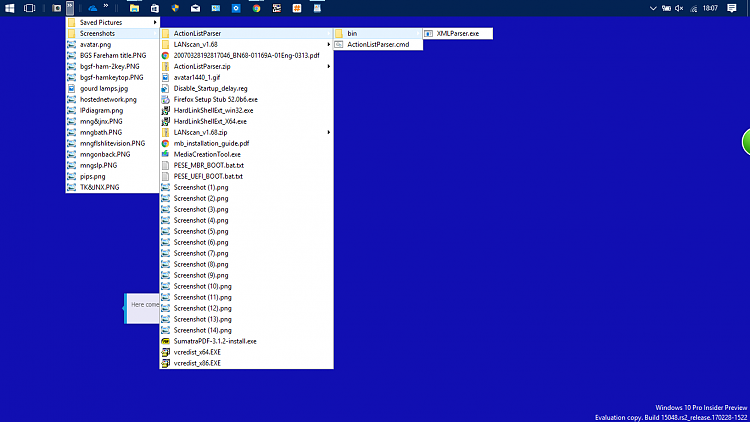Click the Task View taskbar icon
Image resolution: width=750 pixels, height=422 pixels.
pyautogui.click(x=30, y=8)
